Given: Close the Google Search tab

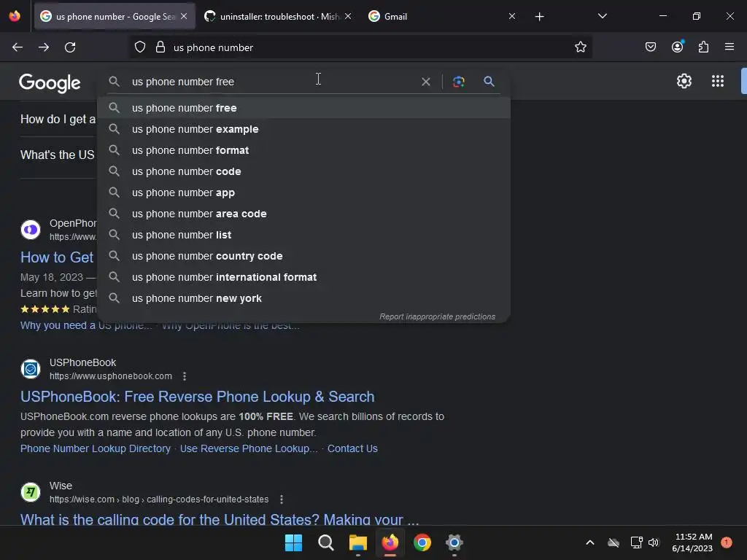Looking at the screenshot, I should pos(184,16).
